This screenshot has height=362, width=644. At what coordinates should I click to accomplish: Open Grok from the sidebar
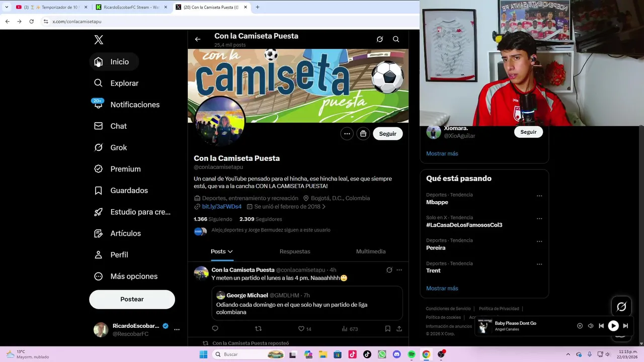[111, 147]
